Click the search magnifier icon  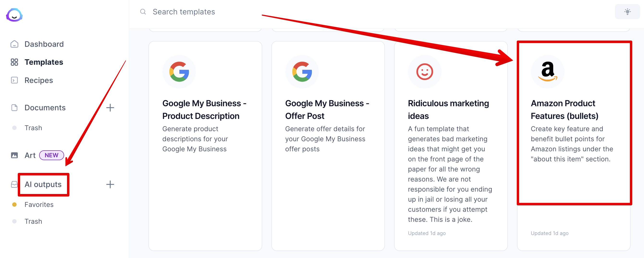143,12
